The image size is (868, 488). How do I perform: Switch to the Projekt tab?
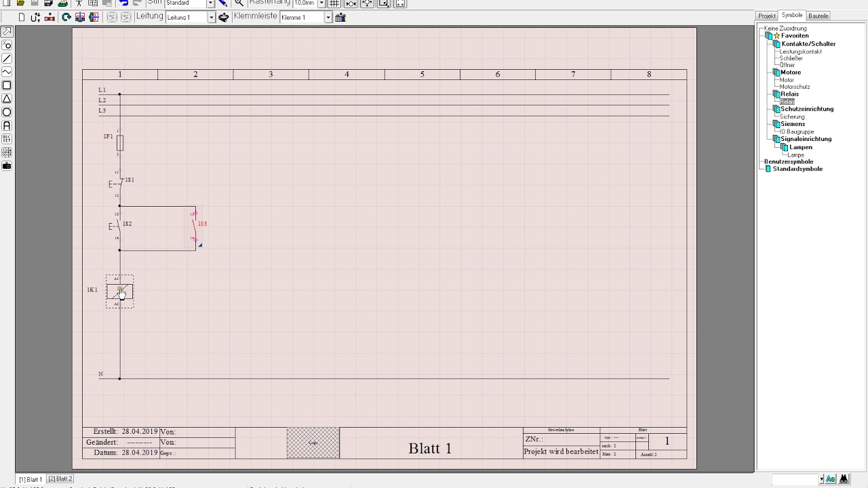pos(767,16)
